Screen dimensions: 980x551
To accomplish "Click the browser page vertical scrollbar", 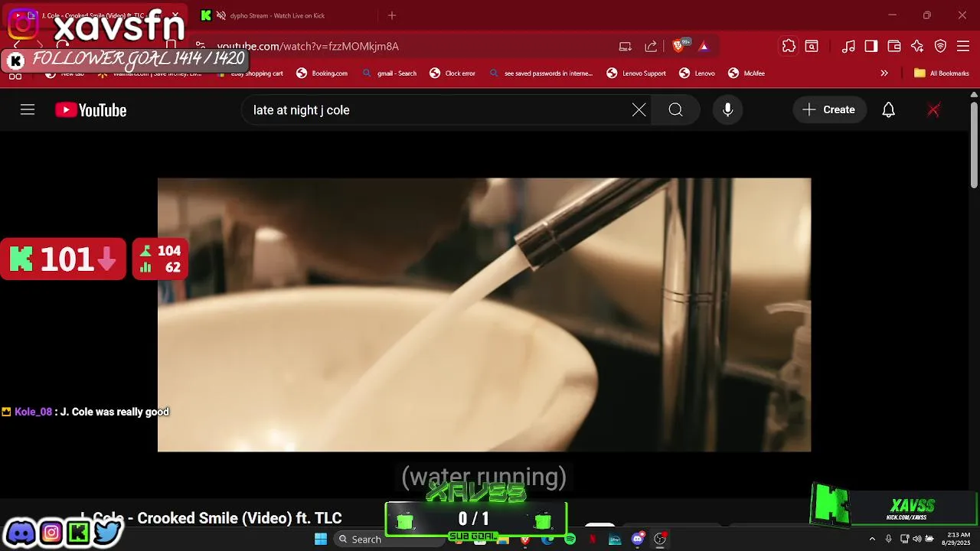I will 974,145.
